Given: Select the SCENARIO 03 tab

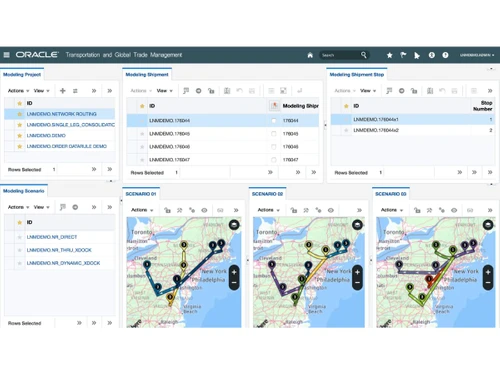Looking at the screenshot, I should point(391,194).
